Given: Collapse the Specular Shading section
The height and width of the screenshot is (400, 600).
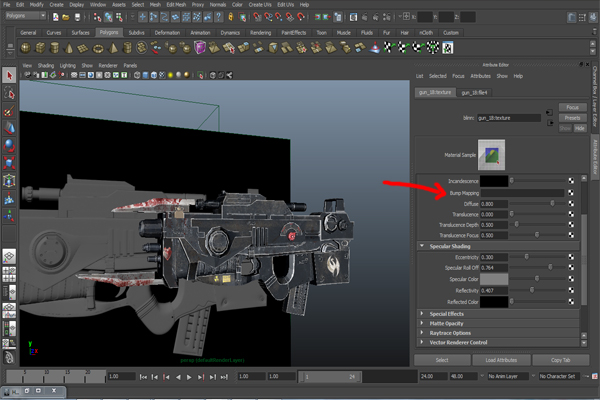Looking at the screenshot, I should [x=422, y=246].
